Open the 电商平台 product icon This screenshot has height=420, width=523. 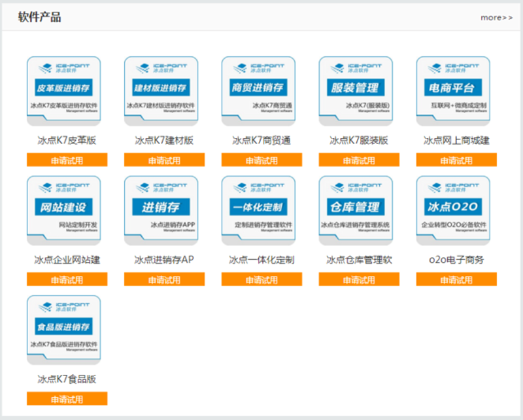pos(453,91)
